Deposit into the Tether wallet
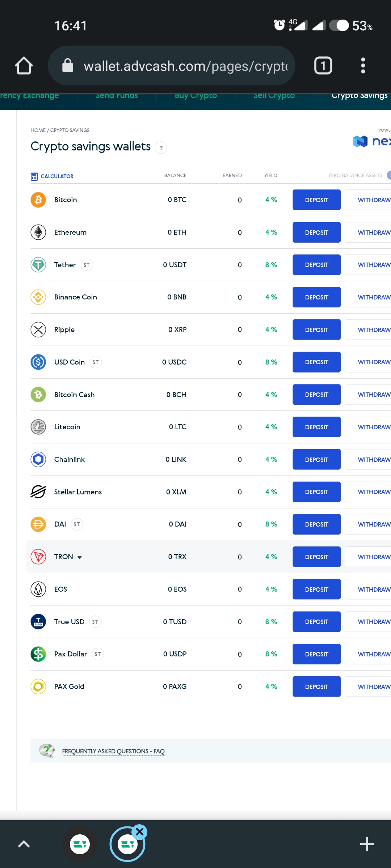Viewport: 391px width, 868px height. point(316,265)
